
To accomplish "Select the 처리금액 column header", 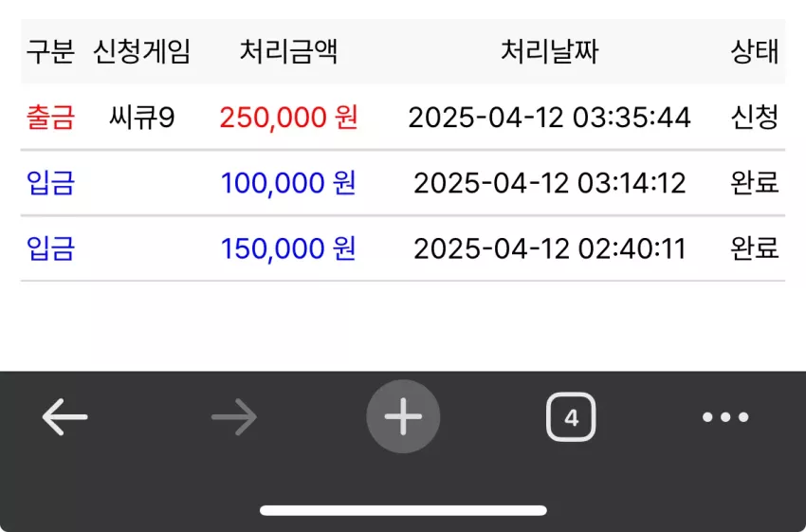I will click(x=288, y=51).
